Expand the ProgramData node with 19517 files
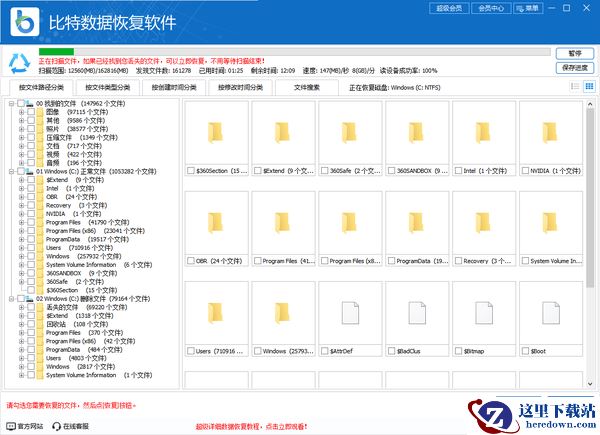 tap(21, 239)
